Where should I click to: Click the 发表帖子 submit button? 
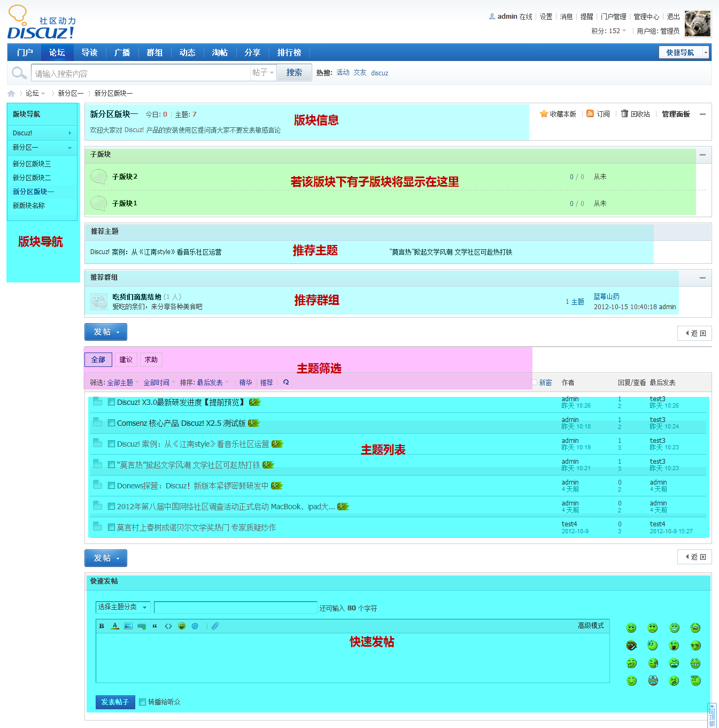[x=115, y=702]
